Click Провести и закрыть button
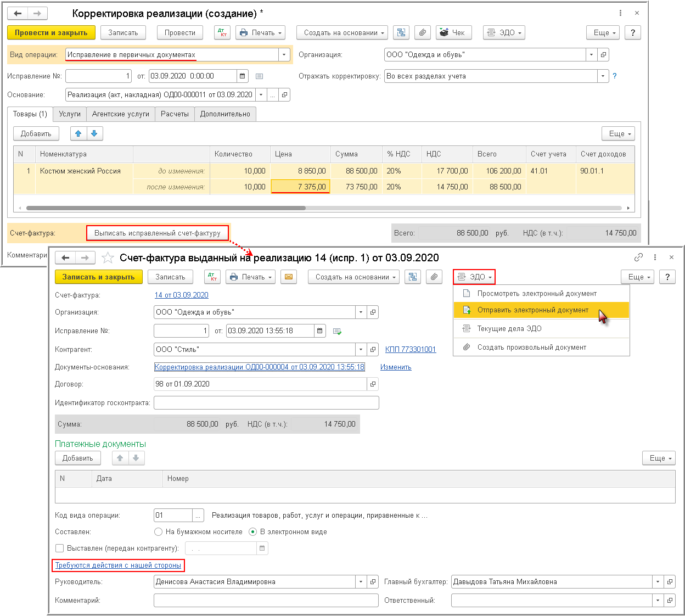This screenshot has width=685, height=616. coord(51,33)
